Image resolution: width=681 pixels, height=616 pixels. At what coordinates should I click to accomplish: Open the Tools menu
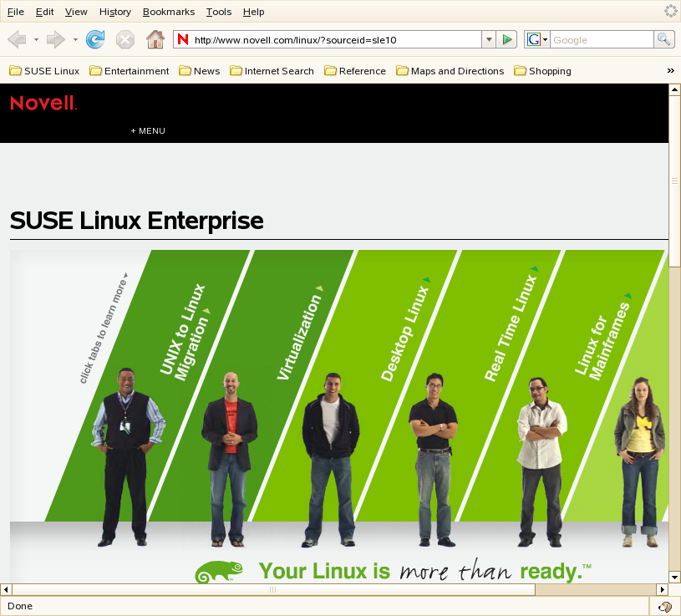point(218,12)
